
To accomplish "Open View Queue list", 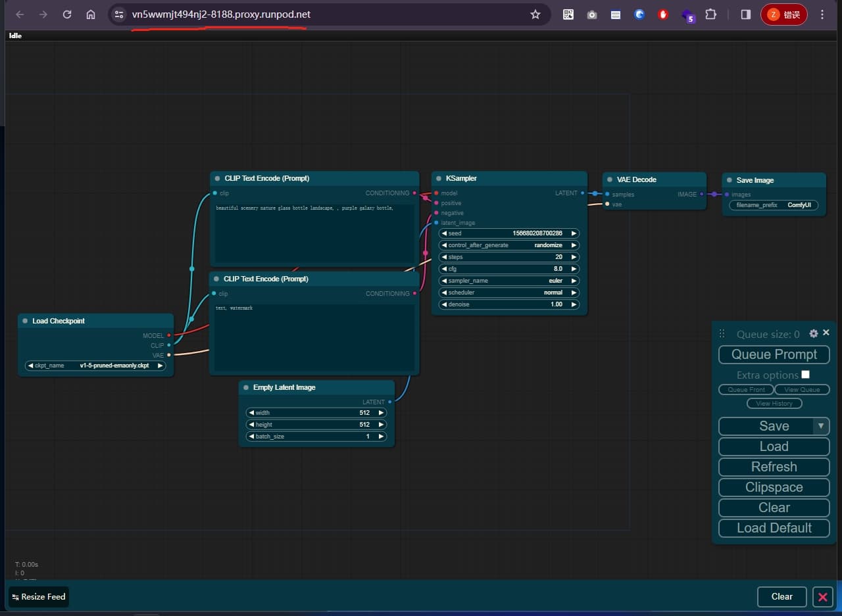I will pos(802,390).
